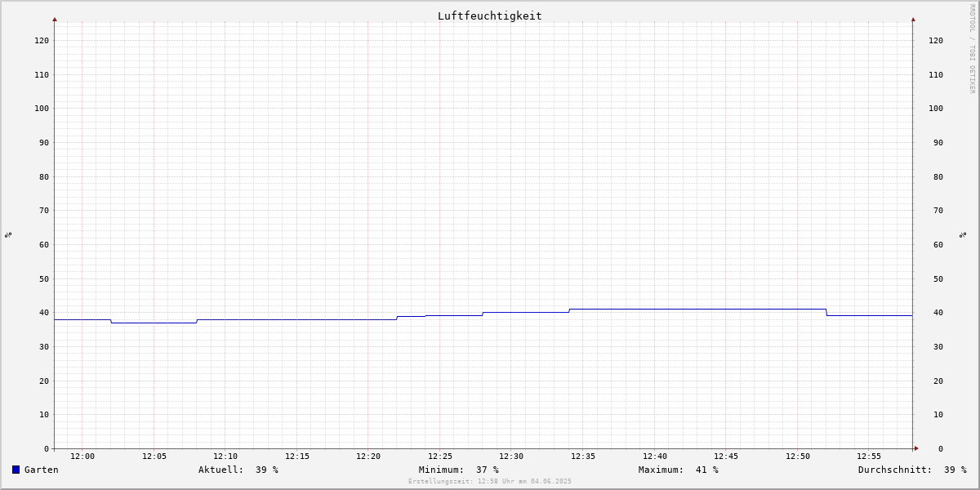Click the 12:25 time axis label
Screen dimensions: 980x490
440,457
